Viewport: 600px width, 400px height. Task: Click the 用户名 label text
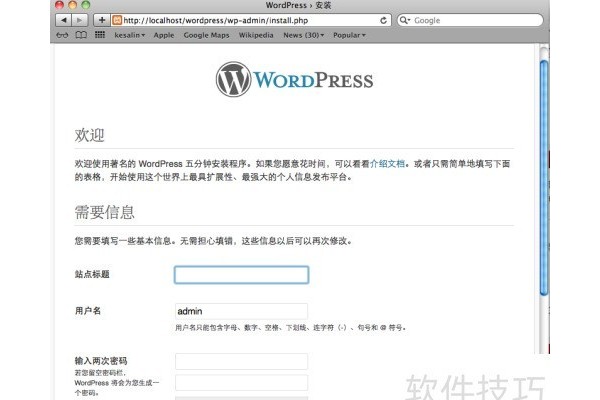pyautogui.click(x=88, y=311)
